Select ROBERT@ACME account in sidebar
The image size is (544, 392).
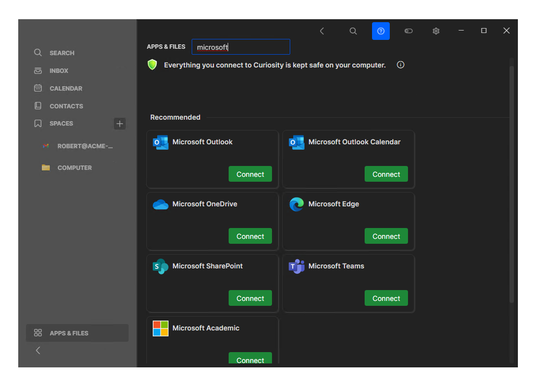pos(85,146)
